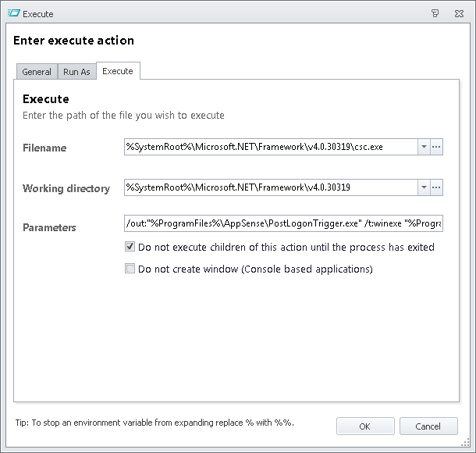Click the 'Do not execute children' label text

pyautogui.click(x=286, y=247)
